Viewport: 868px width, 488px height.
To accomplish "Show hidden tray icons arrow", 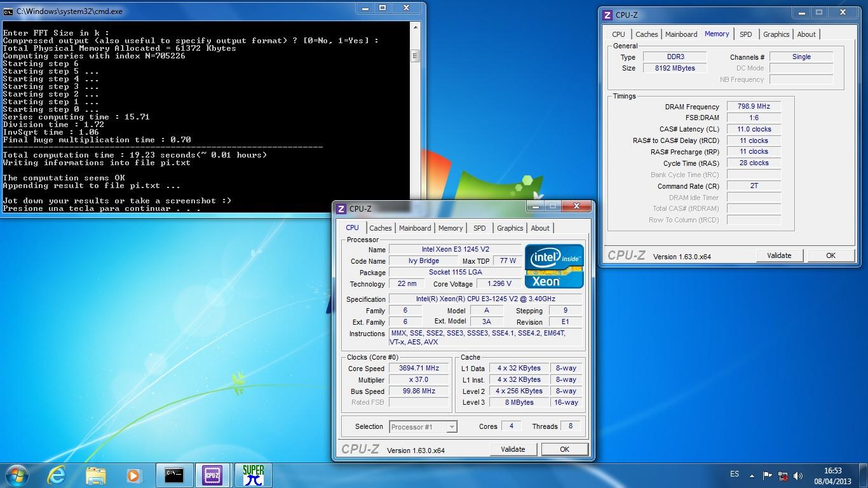I will point(752,475).
